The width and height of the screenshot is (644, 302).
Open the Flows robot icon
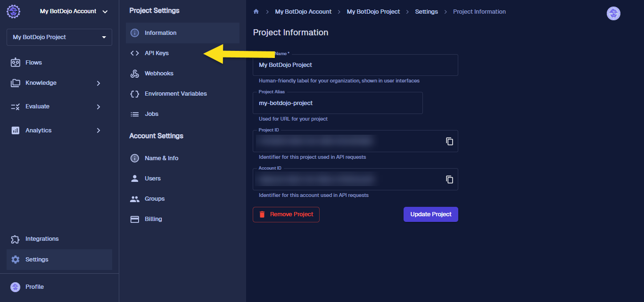point(16,63)
